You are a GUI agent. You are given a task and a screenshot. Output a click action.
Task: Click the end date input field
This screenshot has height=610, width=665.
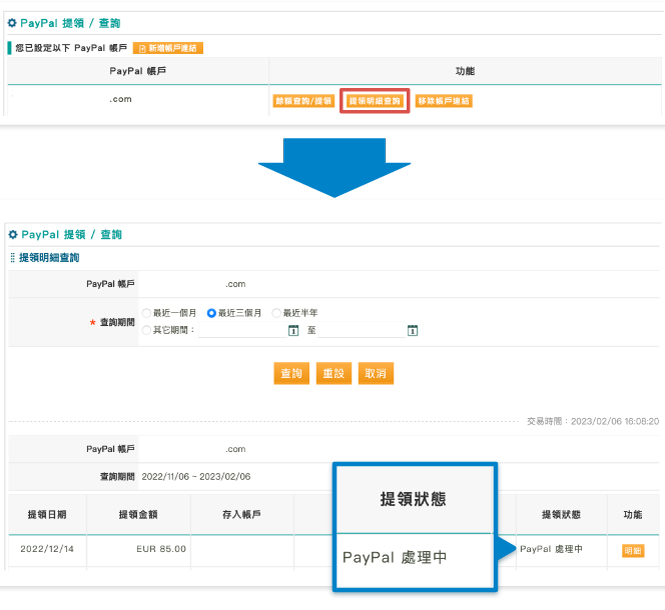point(362,330)
